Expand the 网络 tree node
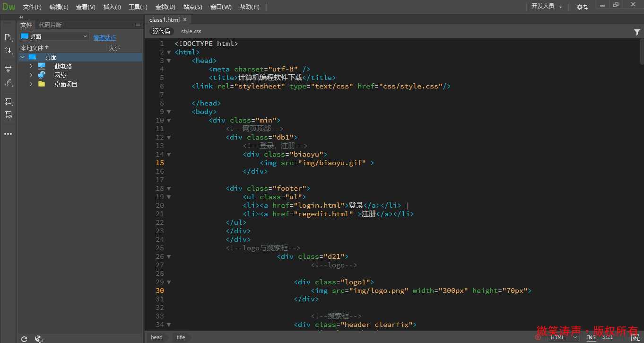This screenshot has width=644, height=343. point(31,75)
